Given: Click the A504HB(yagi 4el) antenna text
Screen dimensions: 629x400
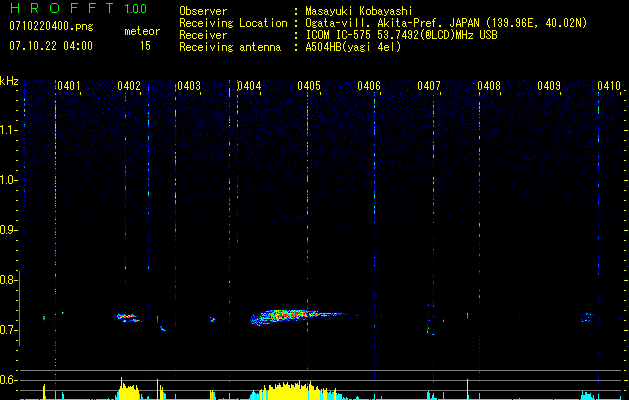Looking at the screenshot, I should tap(353, 47).
